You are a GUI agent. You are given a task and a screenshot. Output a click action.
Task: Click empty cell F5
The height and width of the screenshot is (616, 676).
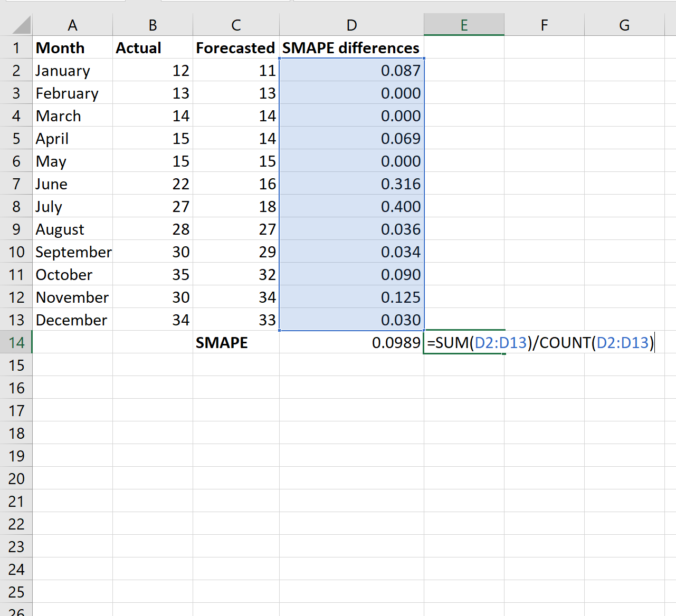tap(544, 138)
